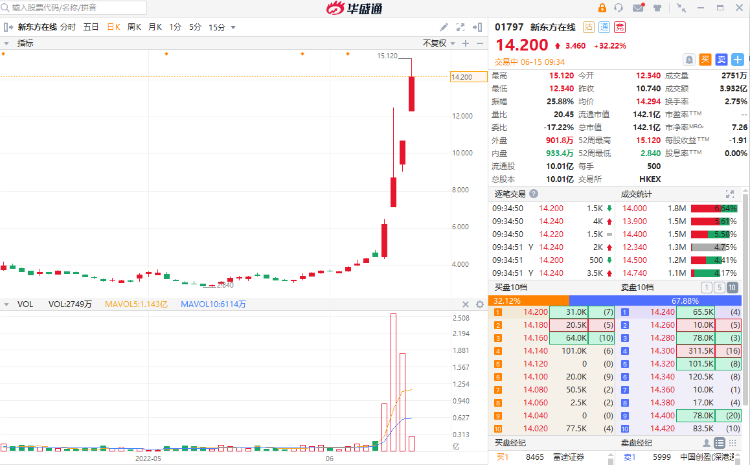
Task: Open the VOL indicator dropdown arrow
Action: [6, 304]
